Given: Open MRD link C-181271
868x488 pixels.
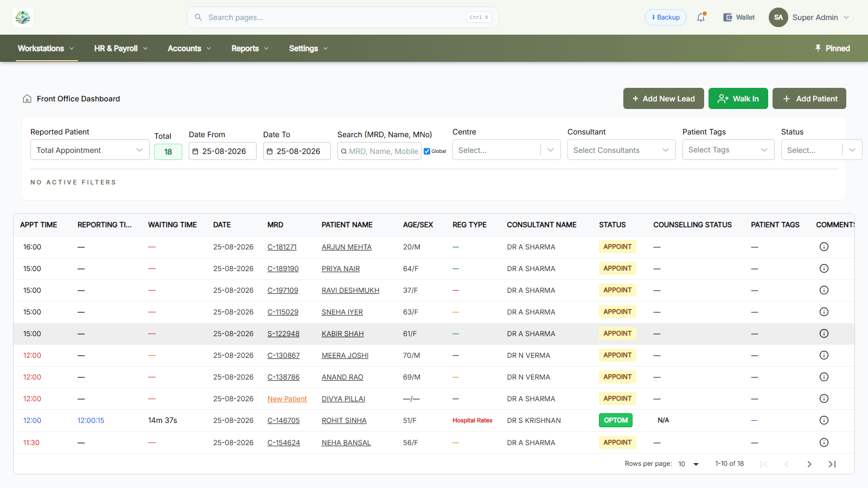Looking at the screenshot, I should 282,247.
